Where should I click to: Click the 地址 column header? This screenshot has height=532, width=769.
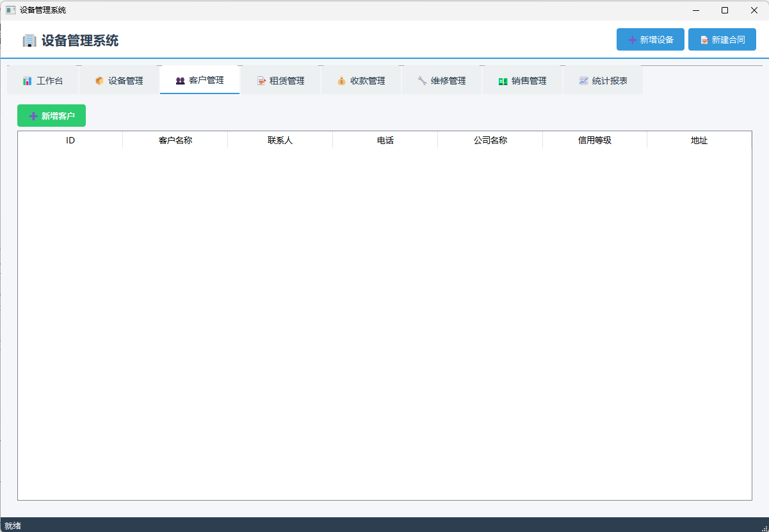point(699,140)
